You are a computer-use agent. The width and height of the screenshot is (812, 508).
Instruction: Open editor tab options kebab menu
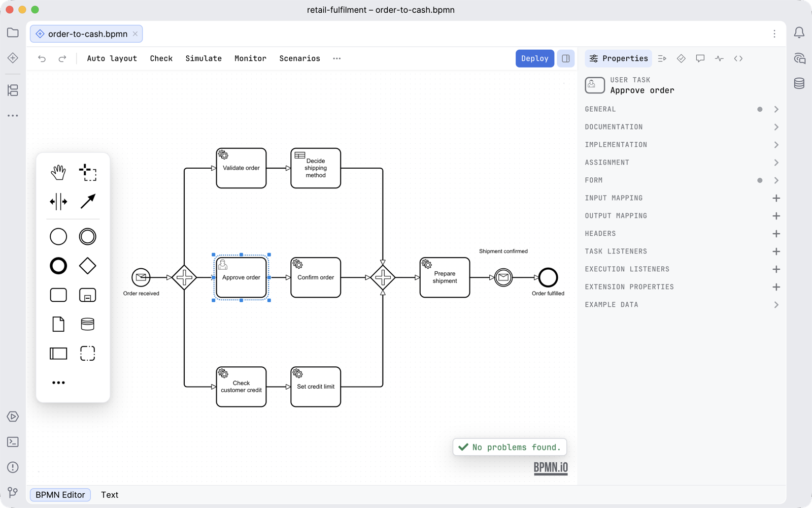click(x=774, y=34)
